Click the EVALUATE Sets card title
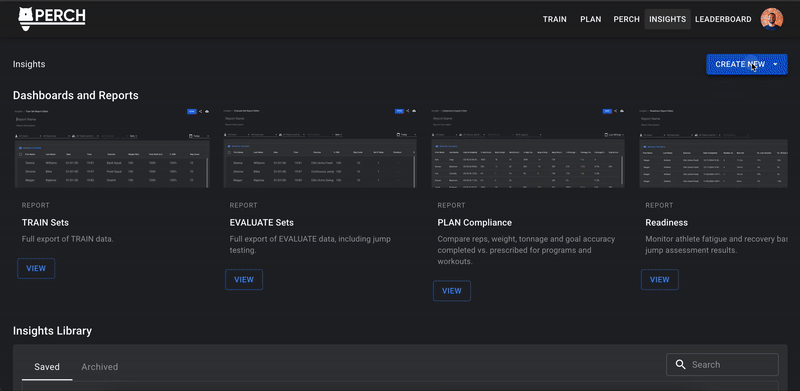This screenshot has width=800, height=391. [x=262, y=223]
